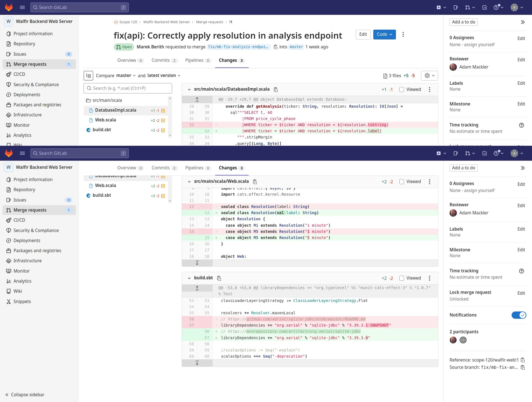532x402 pixels.
Task: Click the green Open status badge
Action: click(x=124, y=47)
